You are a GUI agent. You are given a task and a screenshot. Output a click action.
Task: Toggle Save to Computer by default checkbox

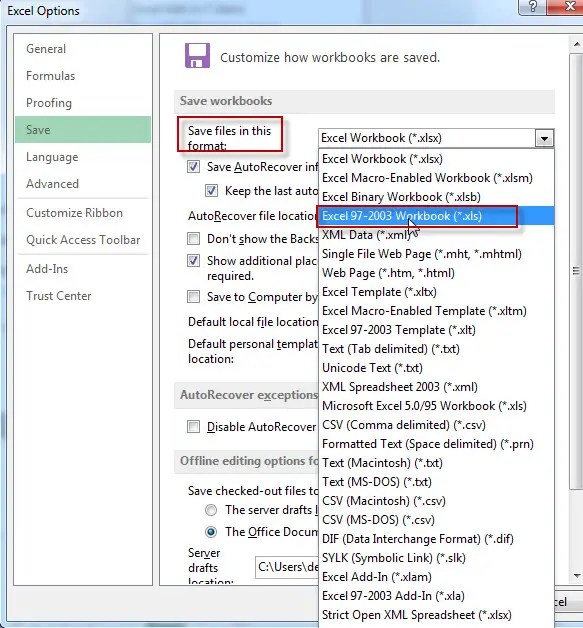[x=193, y=297]
